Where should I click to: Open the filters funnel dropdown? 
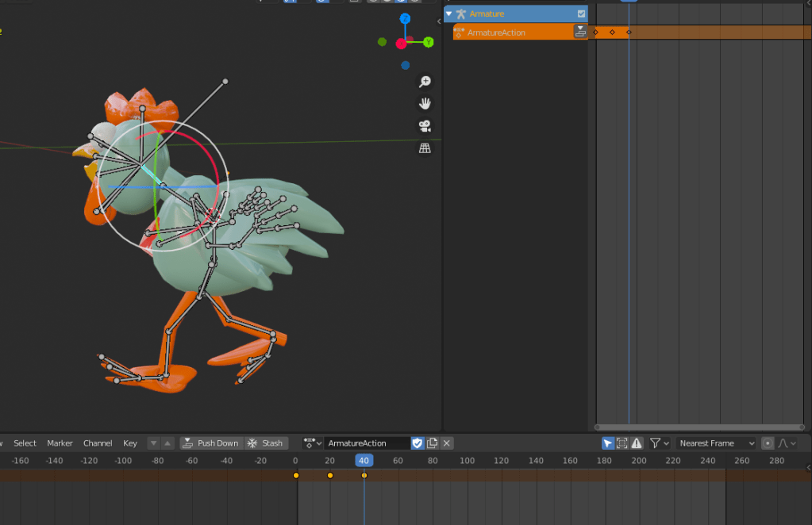660,443
